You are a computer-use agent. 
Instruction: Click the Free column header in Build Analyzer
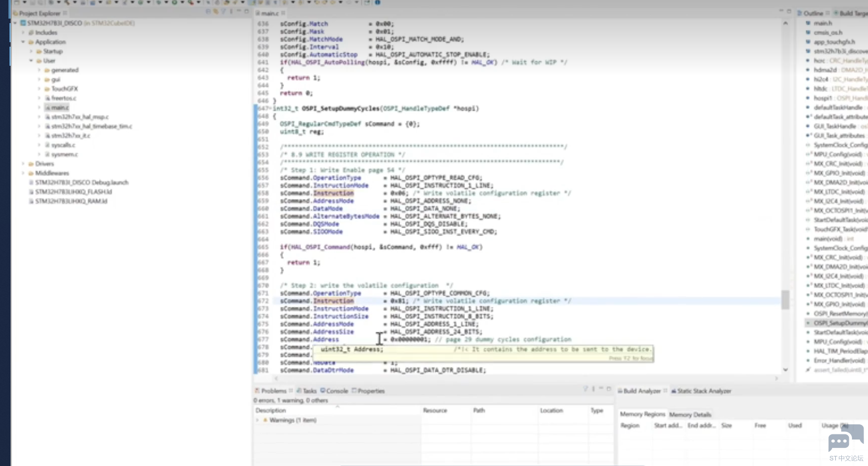click(760, 426)
